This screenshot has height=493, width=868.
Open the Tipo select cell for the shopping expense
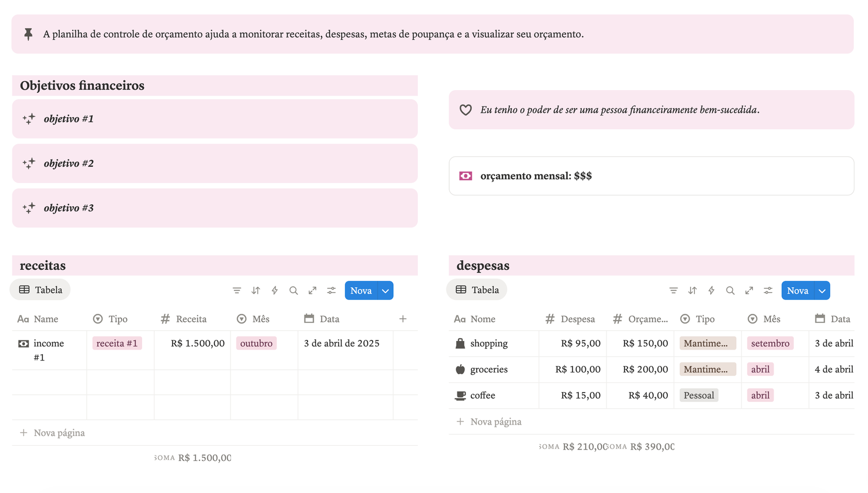[707, 343]
